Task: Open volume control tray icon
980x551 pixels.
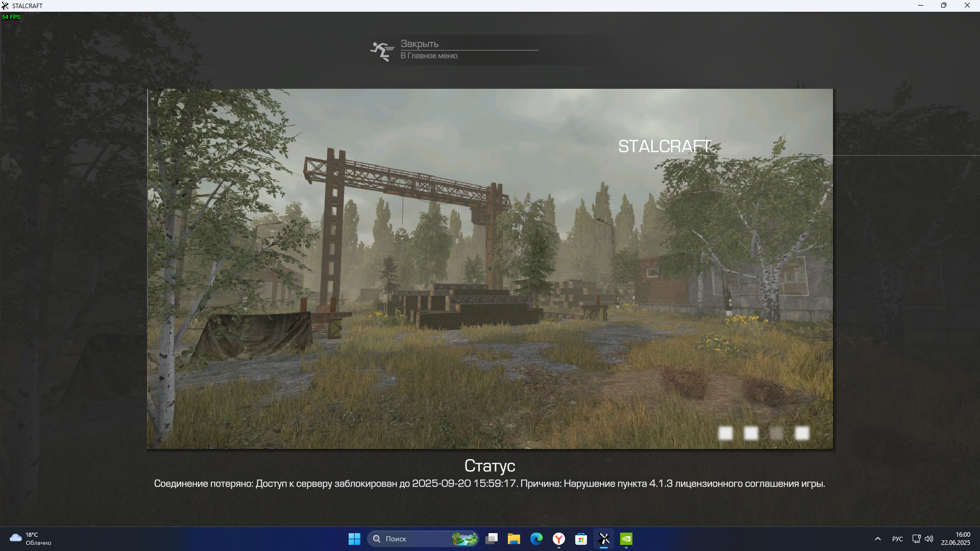Action: 929,539
